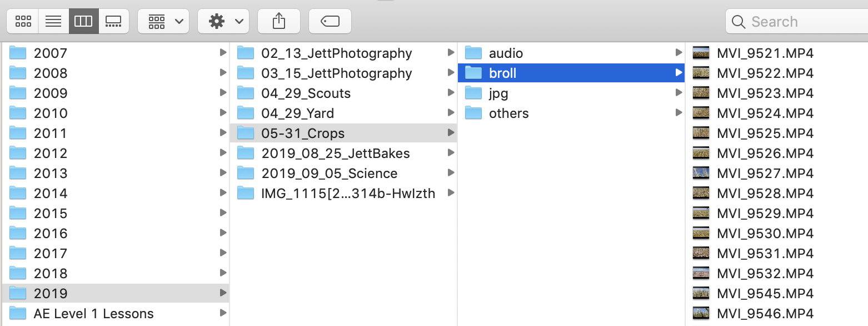Screen dimensions: 868x326
Task: Switch to icon view in the toolbar
Action: (x=22, y=21)
